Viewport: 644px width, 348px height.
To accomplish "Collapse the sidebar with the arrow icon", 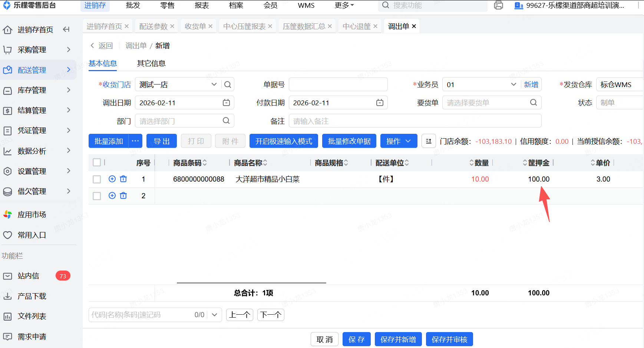I will click(66, 29).
